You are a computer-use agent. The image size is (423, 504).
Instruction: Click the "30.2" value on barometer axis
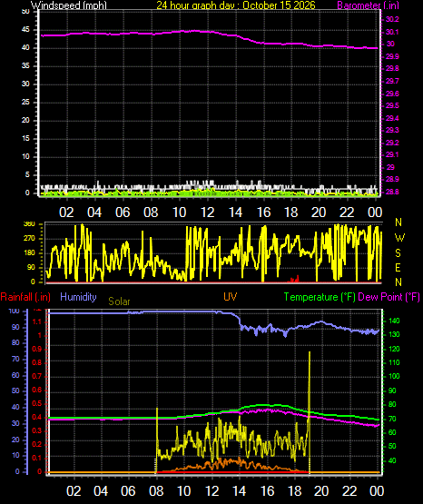(x=392, y=19)
